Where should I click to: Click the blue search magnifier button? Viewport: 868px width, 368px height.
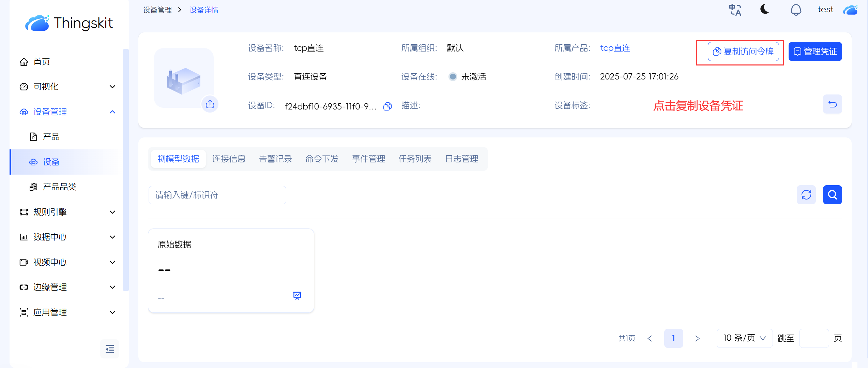[832, 195]
